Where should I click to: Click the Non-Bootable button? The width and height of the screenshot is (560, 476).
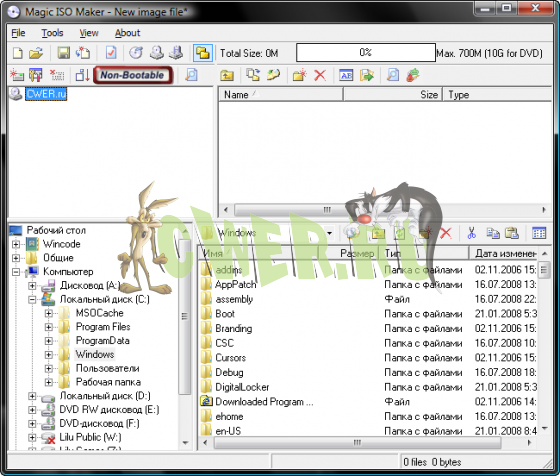pyautogui.click(x=133, y=75)
